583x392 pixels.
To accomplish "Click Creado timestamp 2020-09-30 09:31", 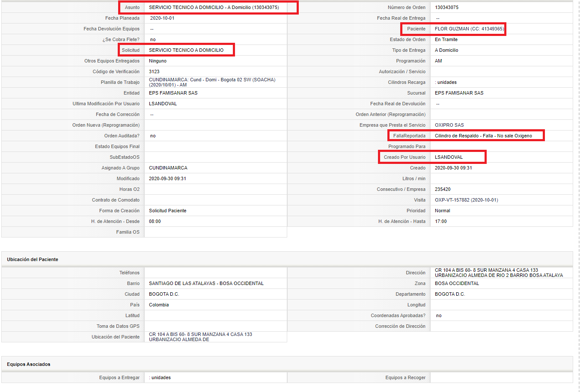I will pyautogui.click(x=453, y=168).
